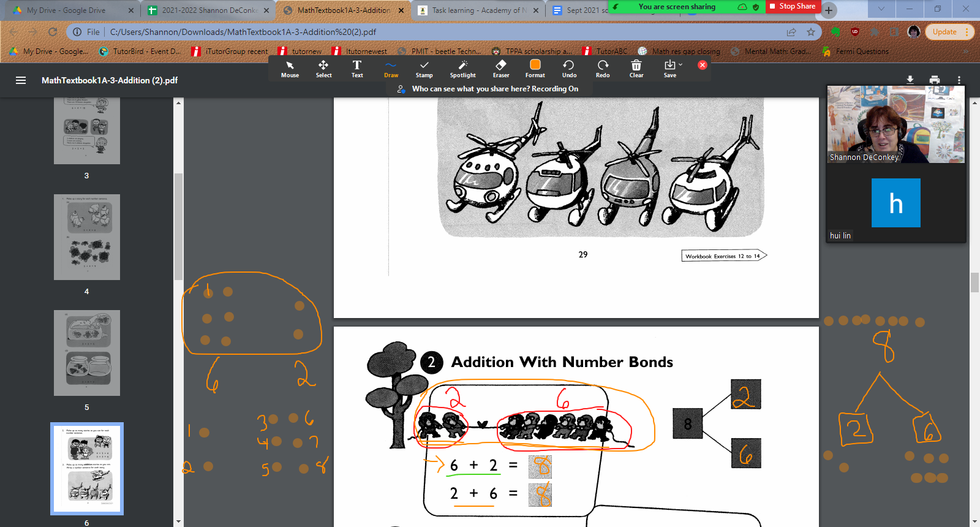Open PDF viewer more actions menu
This screenshot has height=527, width=980.
point(959,80)
